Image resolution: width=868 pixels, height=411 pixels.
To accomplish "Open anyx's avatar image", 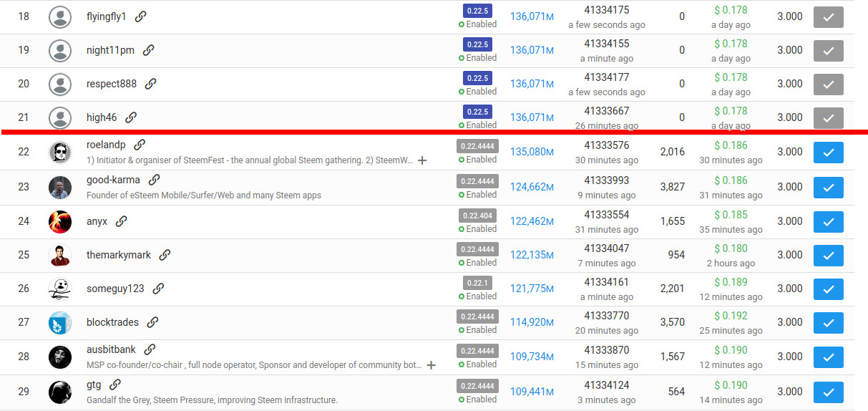I will point(60,221).
